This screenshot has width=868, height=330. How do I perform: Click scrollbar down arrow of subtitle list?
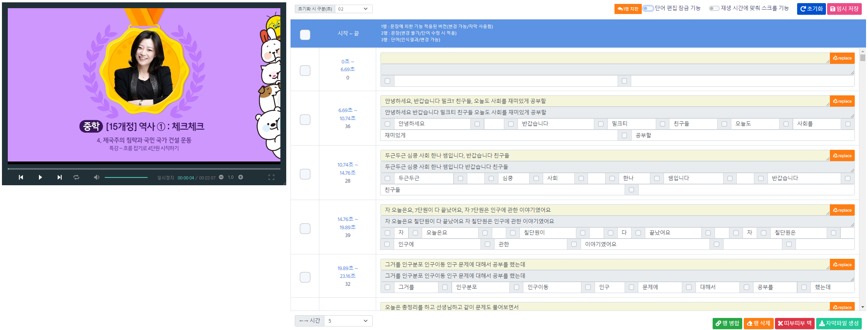(863, 307)
